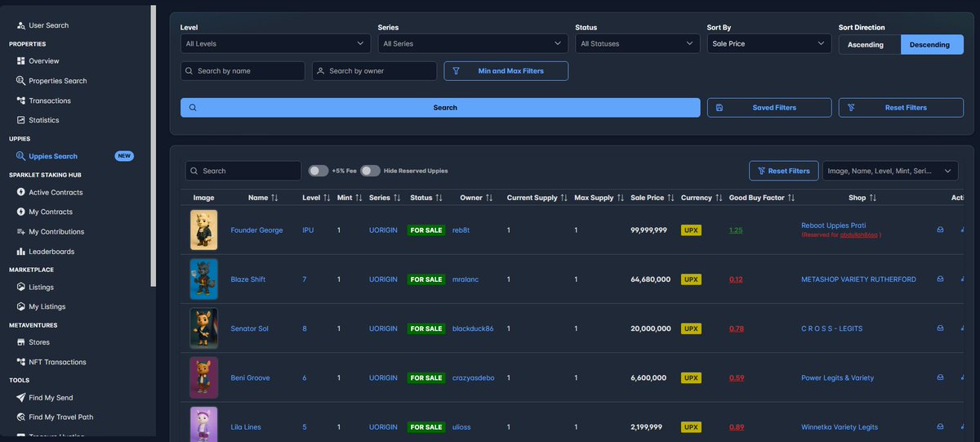Screen dimensions: 980x442
Task: Sort table by Max Supply column
Action: 599,198
